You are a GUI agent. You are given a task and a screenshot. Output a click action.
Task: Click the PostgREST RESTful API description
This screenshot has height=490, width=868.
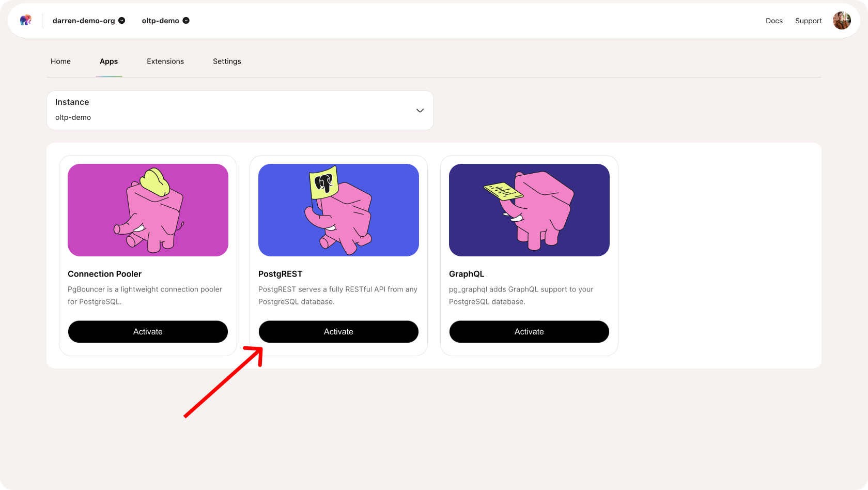tap(338, 296)
